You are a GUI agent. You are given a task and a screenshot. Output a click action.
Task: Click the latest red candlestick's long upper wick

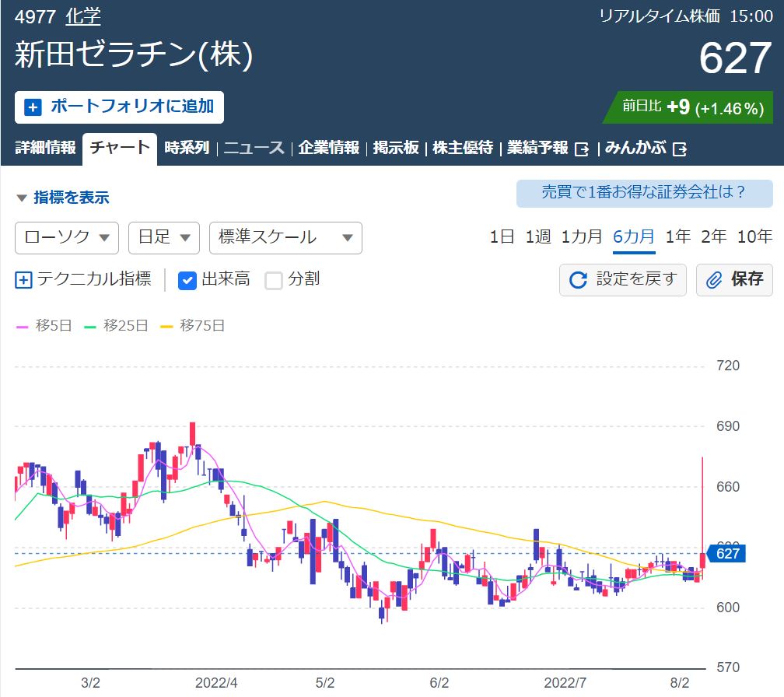tap(702, 505)
